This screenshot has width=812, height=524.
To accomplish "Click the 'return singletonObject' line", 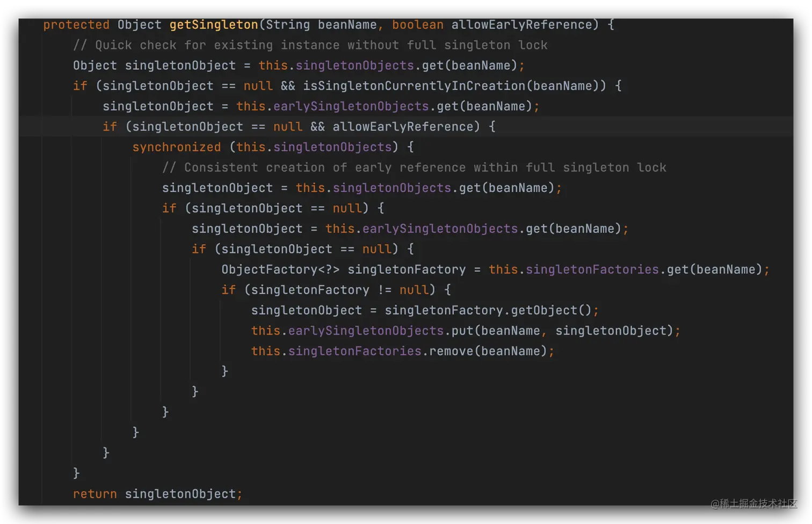I will click(158, 494).
